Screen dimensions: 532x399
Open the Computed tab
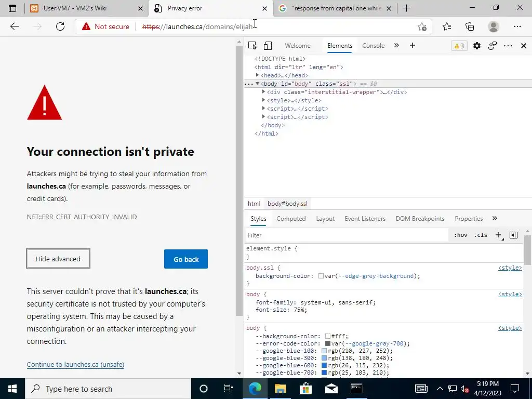[291, 219]
